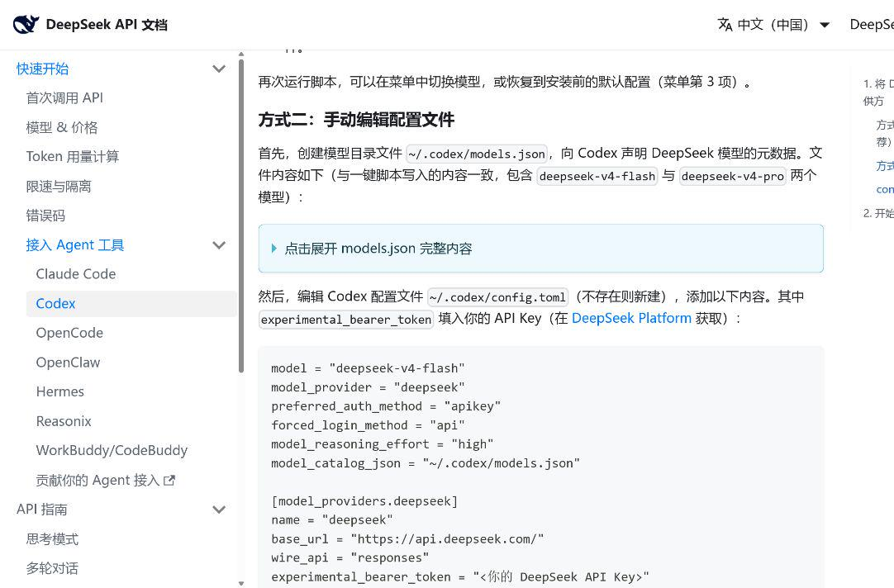
Task: Expand 点击展开 models.json 完整内容 details
Action: [x=540, y=249]
